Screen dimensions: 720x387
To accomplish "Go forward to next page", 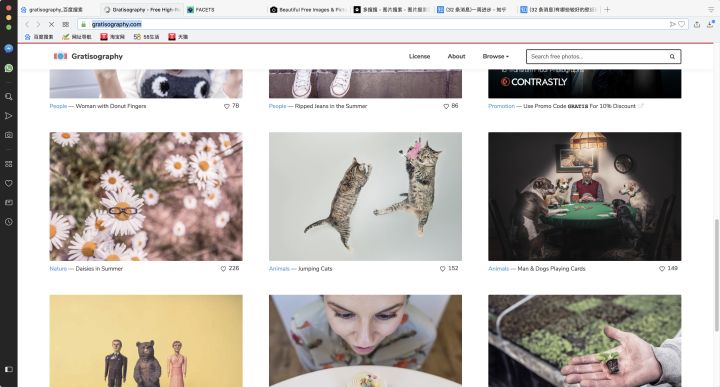I will [x=38, y=24].
